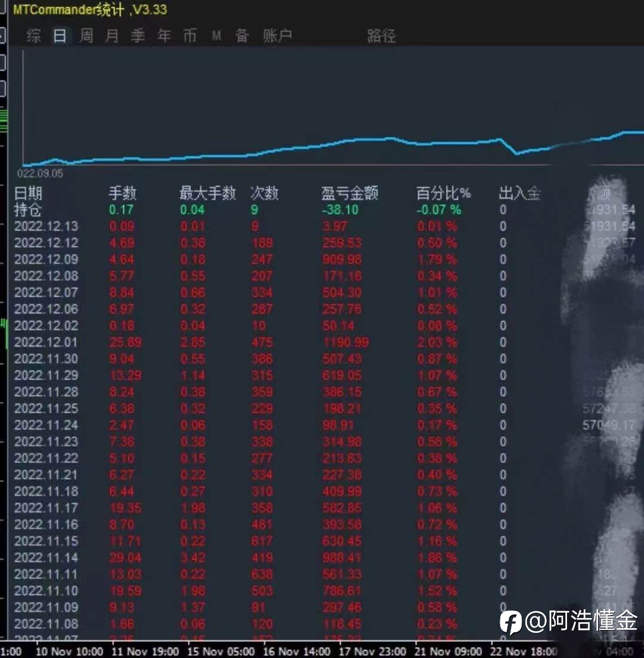Select date row 2022.11.18
The height and width of the screenshot is (658, 644).
[x=46, y=491]
